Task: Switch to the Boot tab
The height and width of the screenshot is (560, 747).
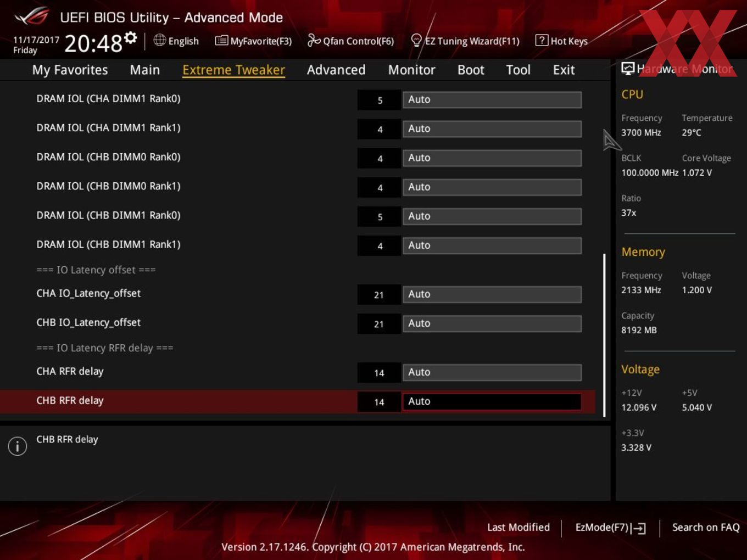Action: pos(471,70)
